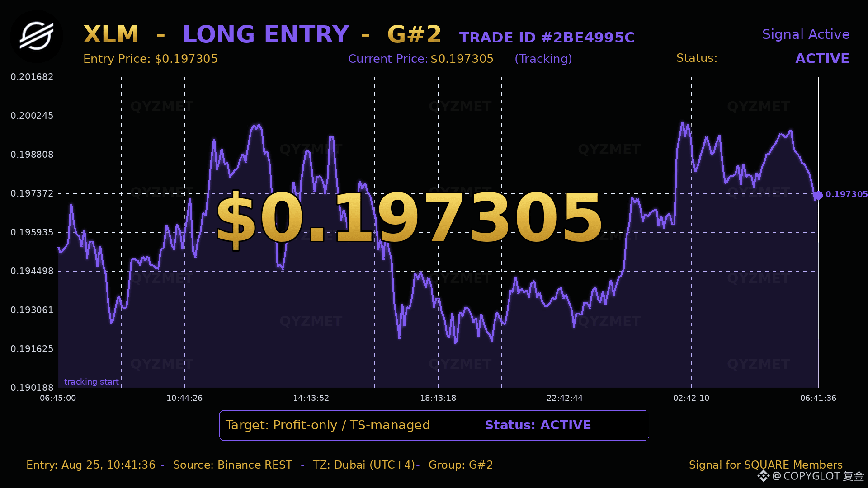Click the "Signal Active" label
The width and height of the screenshot is (868, 488).
(806, 34)
